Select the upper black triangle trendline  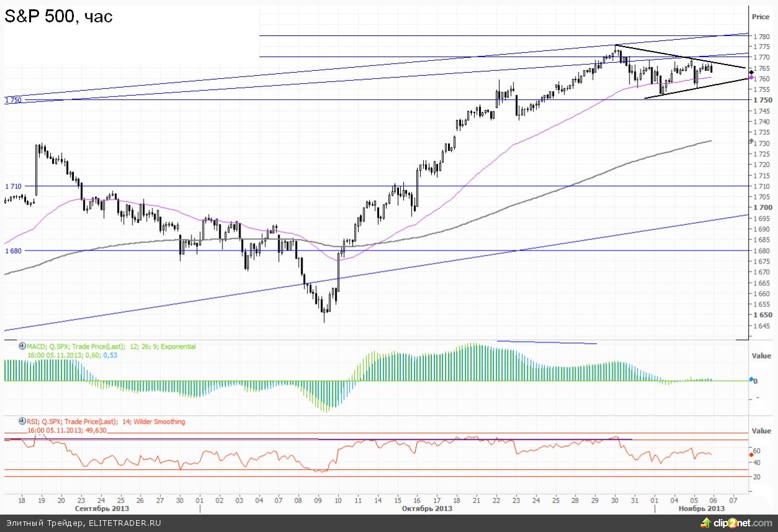[680, 57]
